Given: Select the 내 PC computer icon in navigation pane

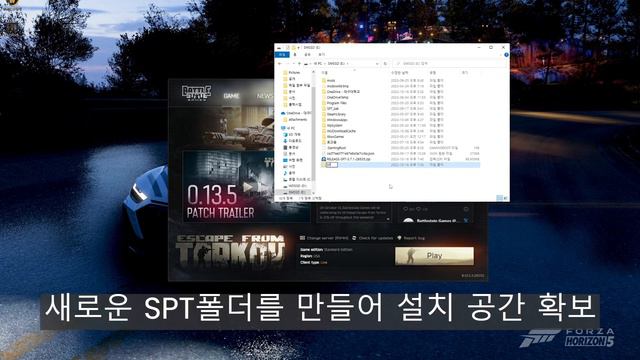Looking at the screenshot, I should tap(283, 128).
